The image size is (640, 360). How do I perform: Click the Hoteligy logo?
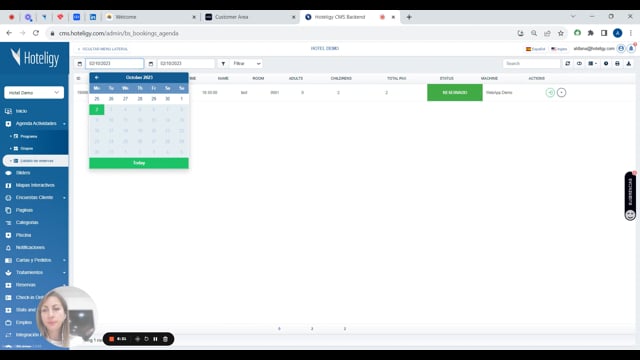click(35, 58)
